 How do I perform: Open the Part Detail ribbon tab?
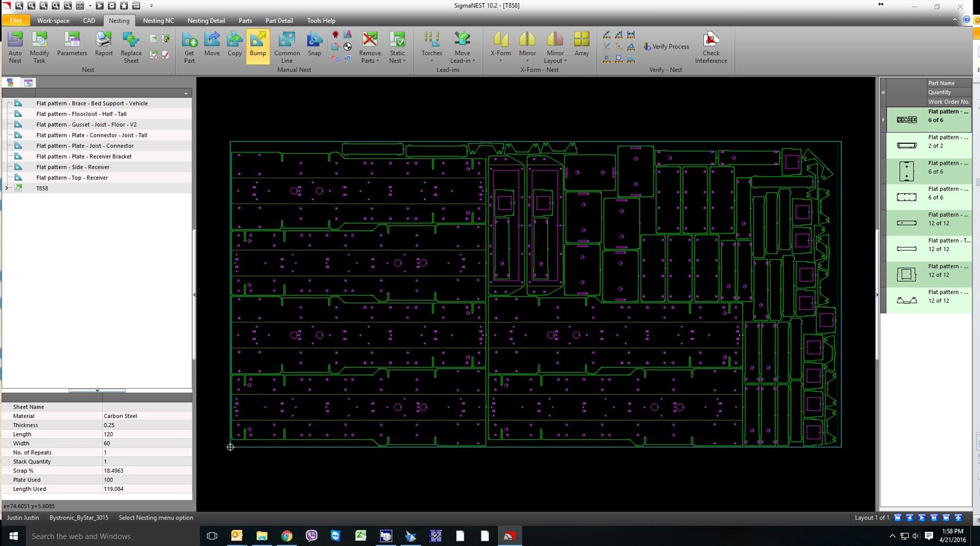tap(279, 21)
